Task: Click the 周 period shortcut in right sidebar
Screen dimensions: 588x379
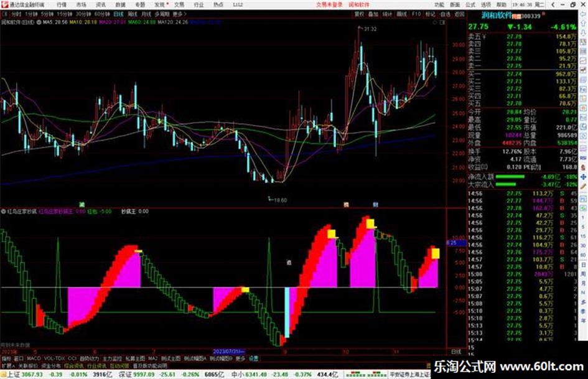Action: click(x=584, y=274)
